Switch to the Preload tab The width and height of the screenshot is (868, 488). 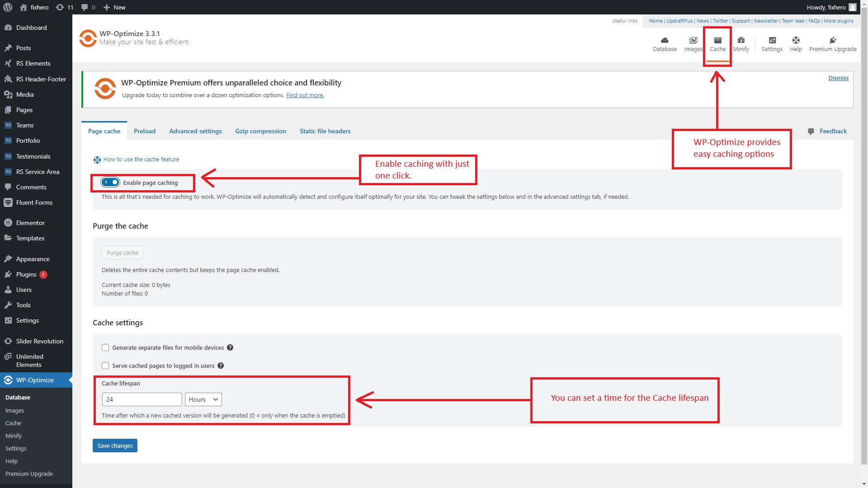pos(145,131)
